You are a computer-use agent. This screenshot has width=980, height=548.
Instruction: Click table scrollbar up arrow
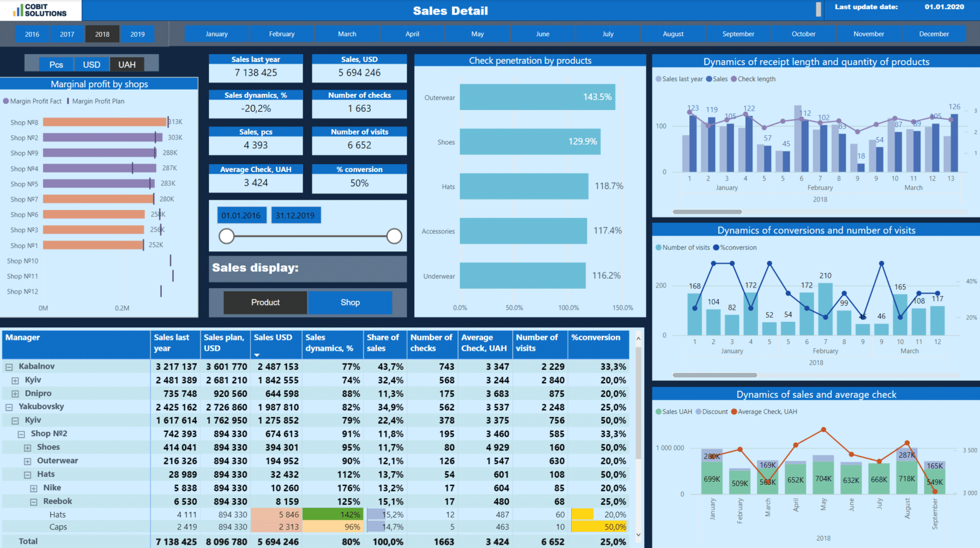638,339
